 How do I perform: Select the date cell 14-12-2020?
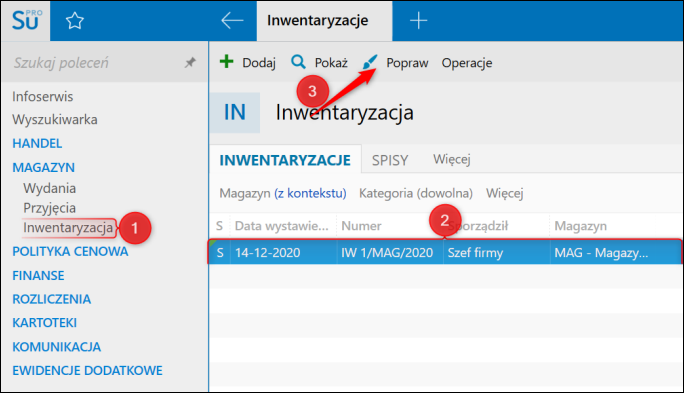[x=283, y=253]
